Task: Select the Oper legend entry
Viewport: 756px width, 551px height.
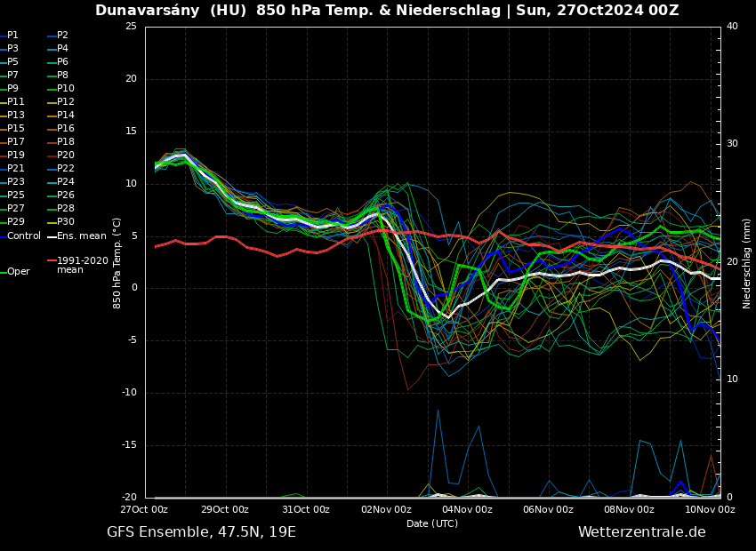Action: (18, 272)
